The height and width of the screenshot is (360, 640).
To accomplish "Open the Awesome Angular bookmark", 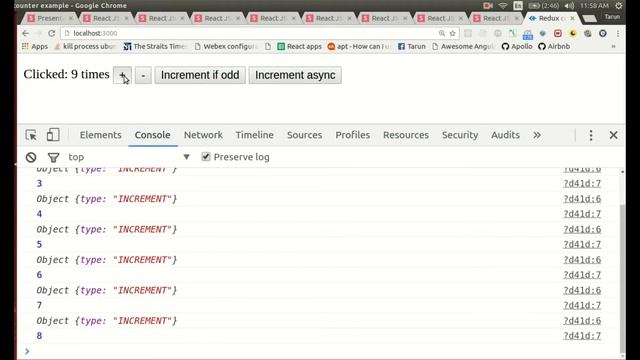I will pos(463,47).
